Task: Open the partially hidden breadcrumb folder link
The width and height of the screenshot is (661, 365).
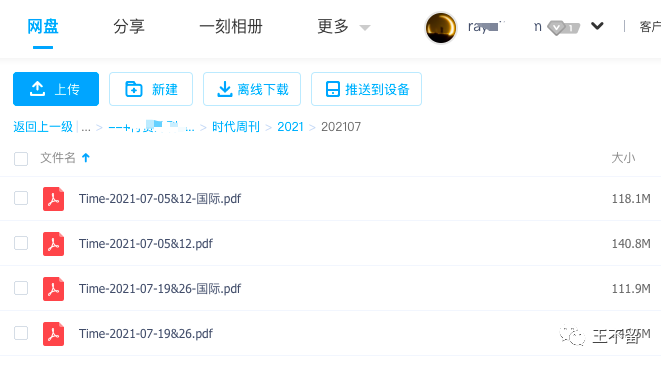Action: pyautogui.click(x=151, y=126)
